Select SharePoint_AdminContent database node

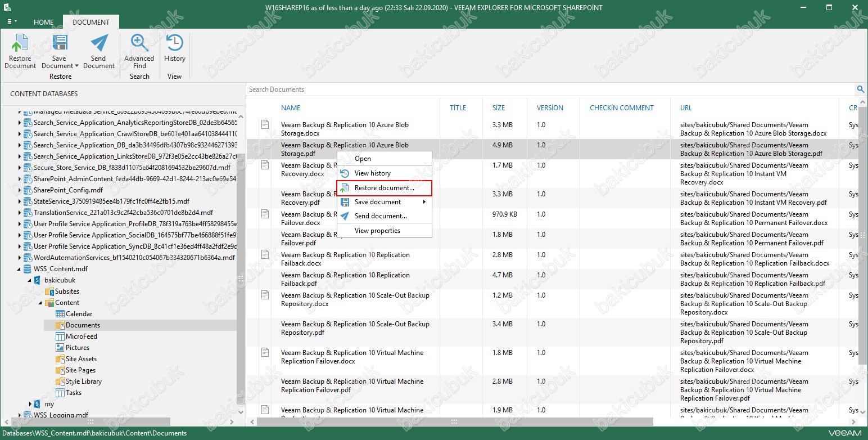pyautogui.click(x=135, y=179)
